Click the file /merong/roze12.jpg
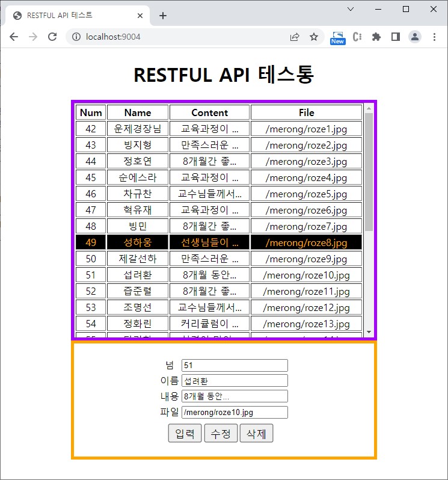 click(x=306, y=307)
